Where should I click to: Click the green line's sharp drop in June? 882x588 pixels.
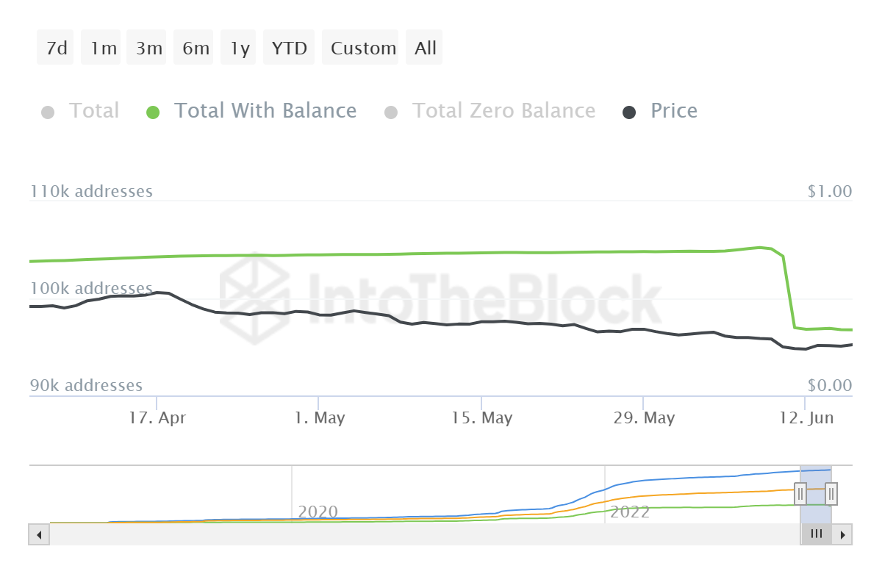coord(789,291)
